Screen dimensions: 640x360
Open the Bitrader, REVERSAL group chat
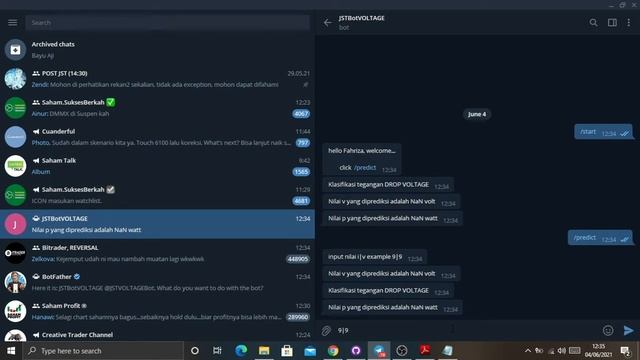pos(157,253)
